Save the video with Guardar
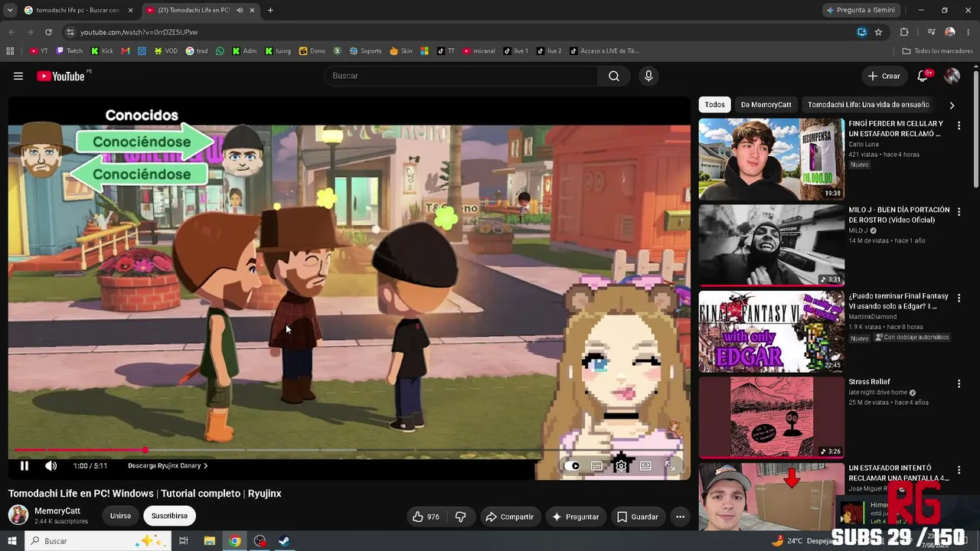 click(637, 517)
